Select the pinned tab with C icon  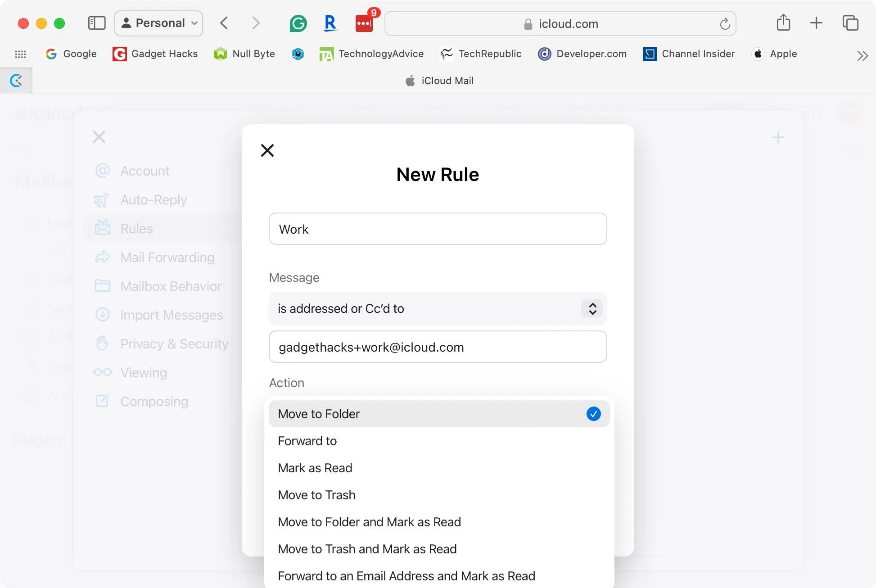tap(16, 81)
